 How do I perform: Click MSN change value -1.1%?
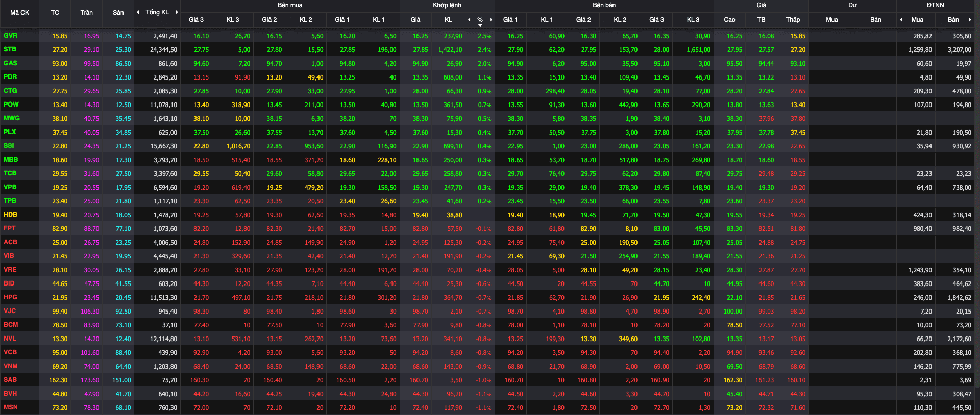pyautogui.click(x=483, y=408)
